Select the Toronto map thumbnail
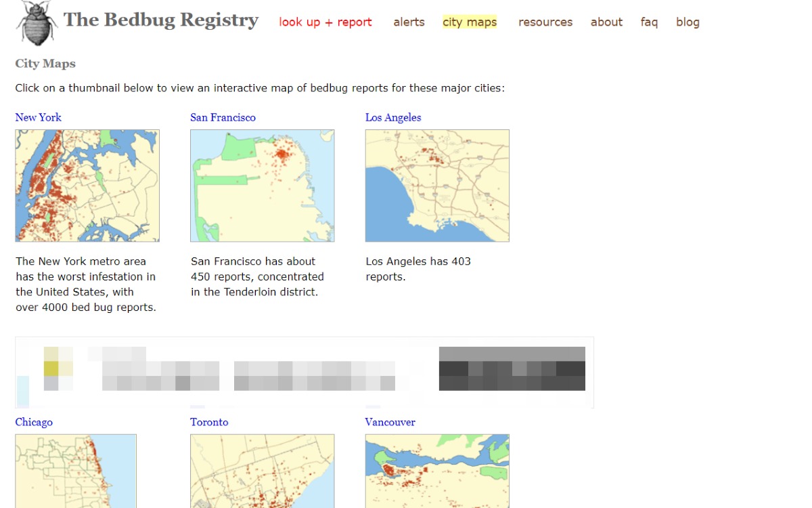 tap(262, 471)
